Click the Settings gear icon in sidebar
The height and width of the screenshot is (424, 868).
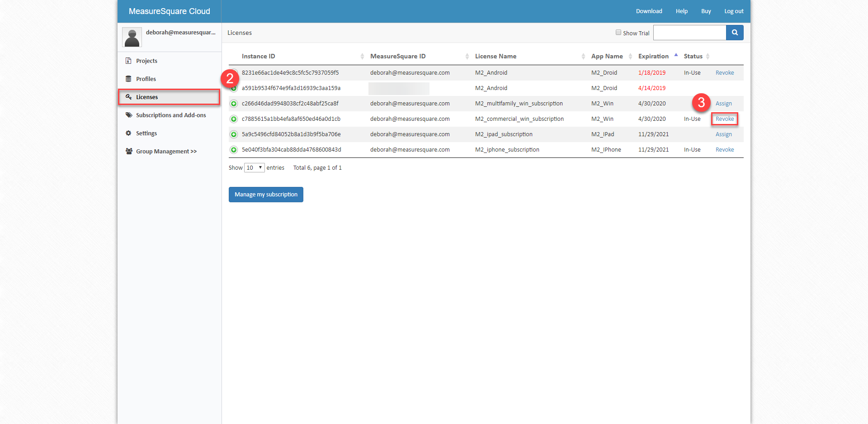(128, 133)
